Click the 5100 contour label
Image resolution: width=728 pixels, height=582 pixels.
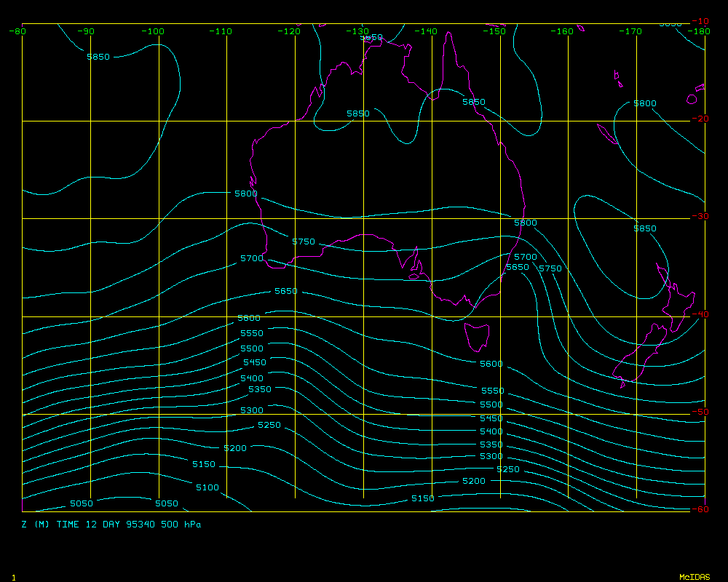pos(207,487)
